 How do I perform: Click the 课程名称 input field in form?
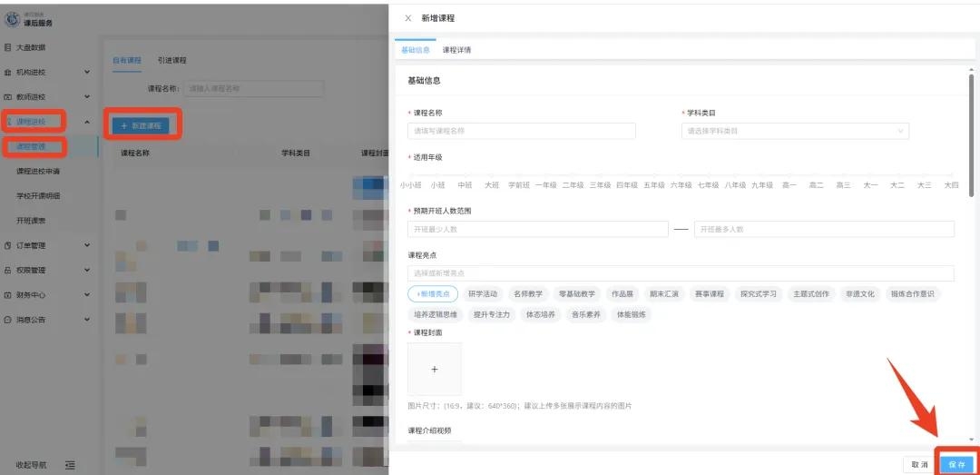coord(522,131)
